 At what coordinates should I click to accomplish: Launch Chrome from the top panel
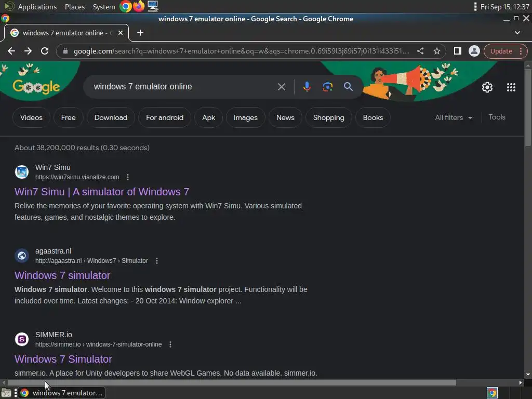point(126,6)
